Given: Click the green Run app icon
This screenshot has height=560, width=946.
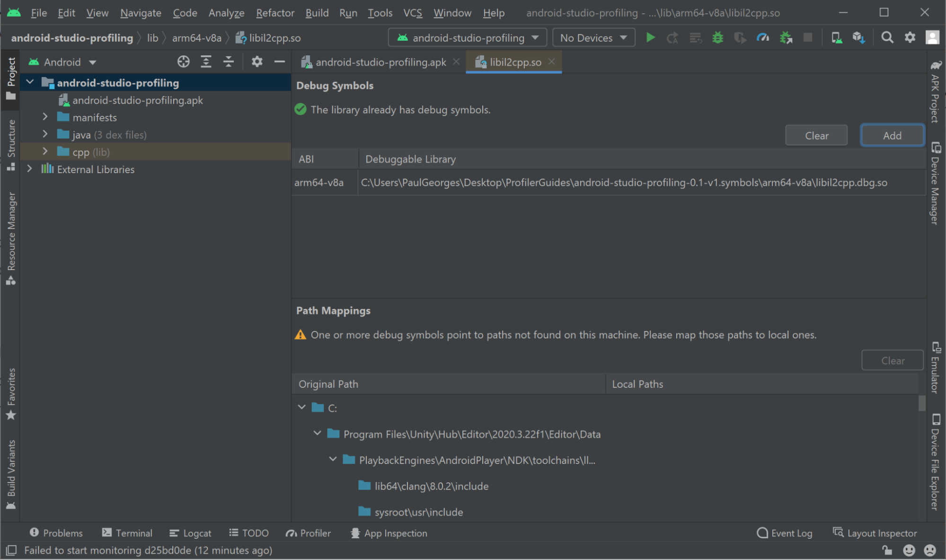Looking at the screenshot, I should [x=650, y=38].
